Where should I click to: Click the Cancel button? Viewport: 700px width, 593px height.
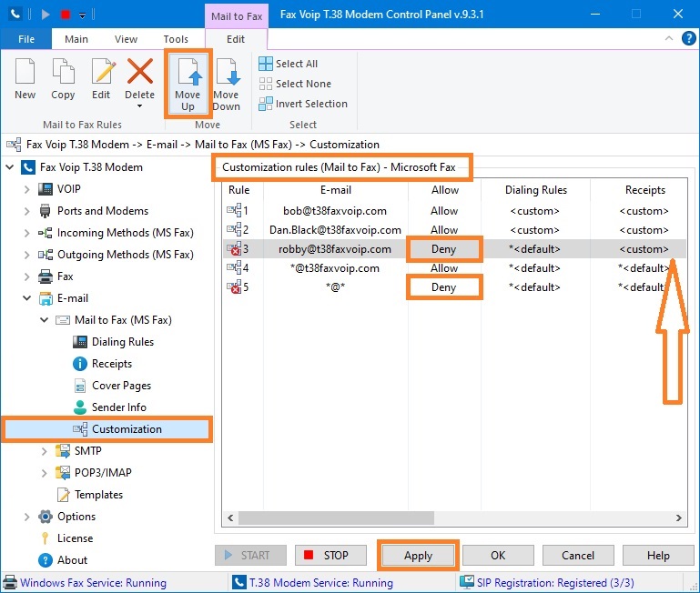click(578, 556)
